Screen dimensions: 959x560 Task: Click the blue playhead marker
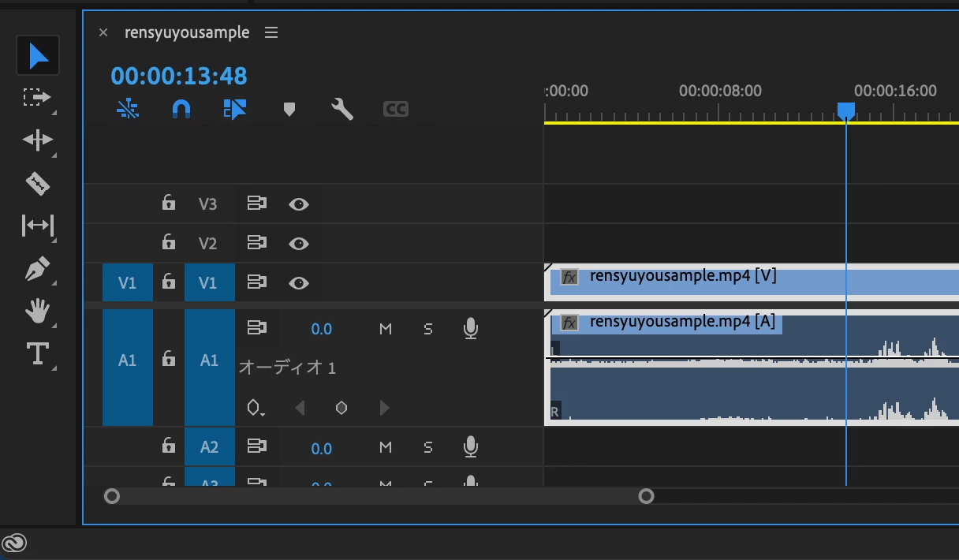tap(846, 110)
